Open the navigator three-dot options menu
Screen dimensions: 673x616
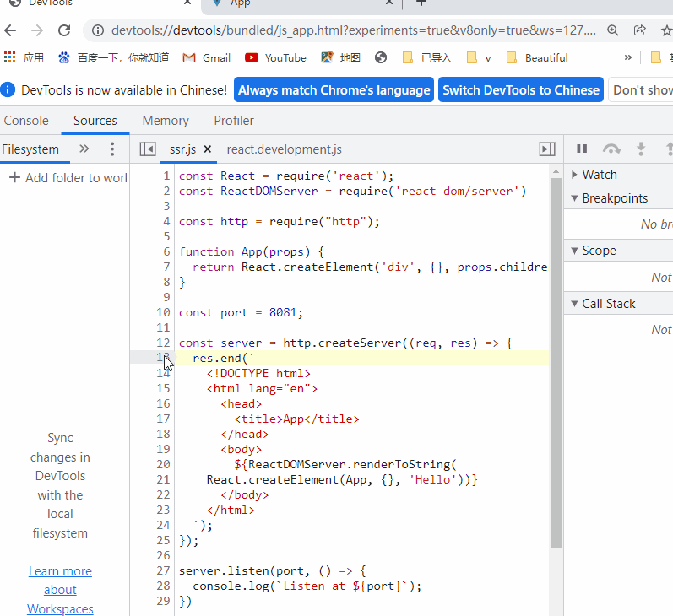click(112, 149)
